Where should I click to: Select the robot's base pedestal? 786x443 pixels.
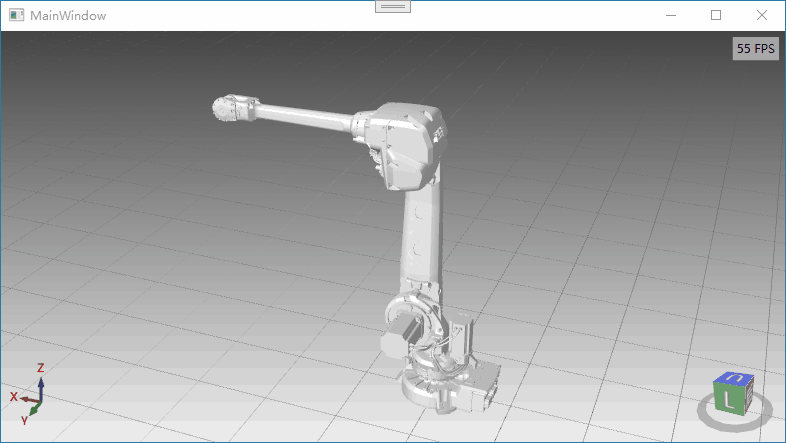pos(450,388)
